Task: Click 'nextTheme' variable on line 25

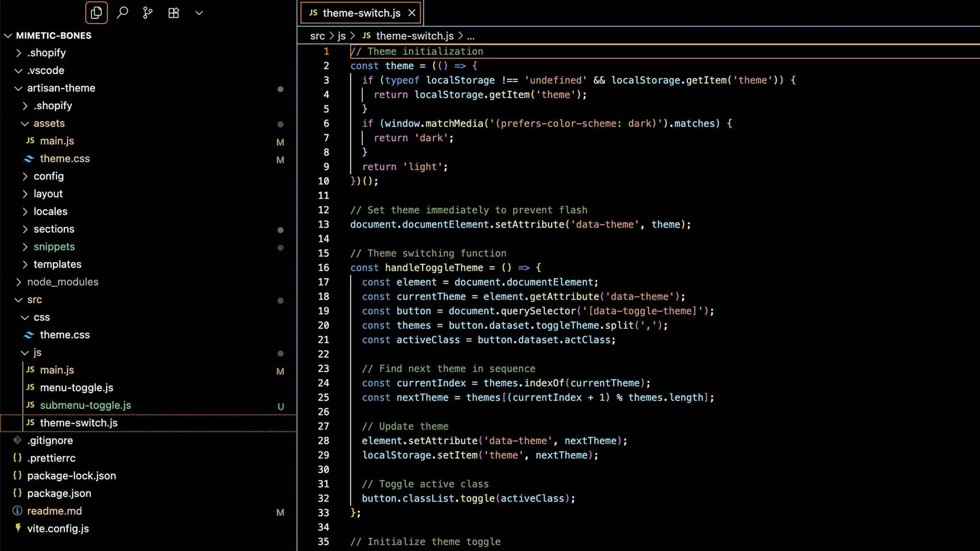Action: [423, 397]
